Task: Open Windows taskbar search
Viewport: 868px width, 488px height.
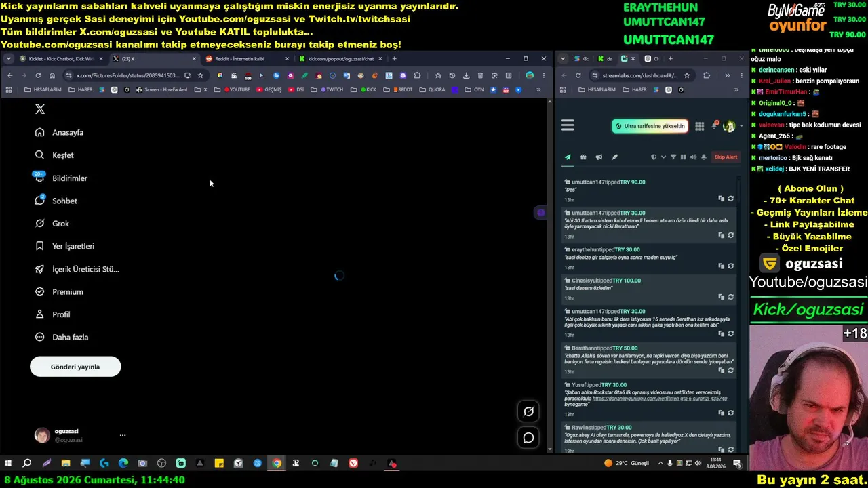Action: [x=27, y=464]
